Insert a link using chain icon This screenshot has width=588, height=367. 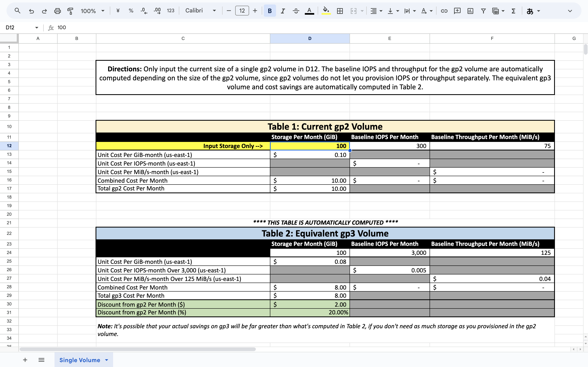point(444,11)
